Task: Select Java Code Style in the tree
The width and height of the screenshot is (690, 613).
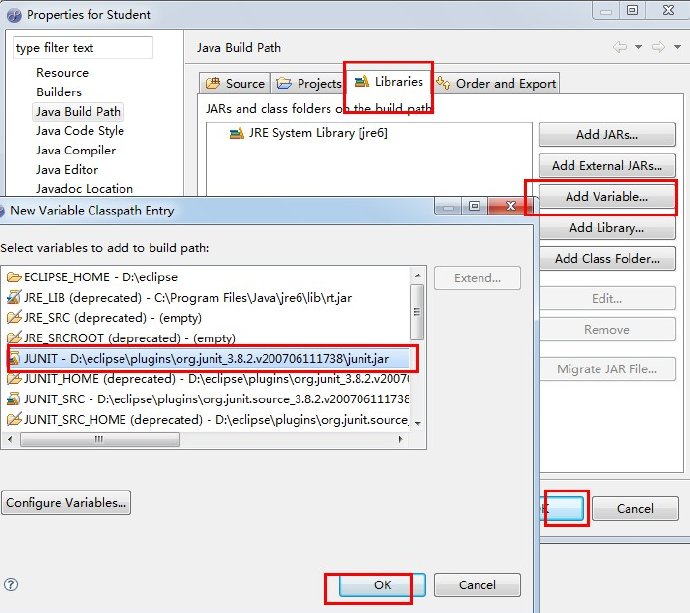Action: click(x=80, y=131)
